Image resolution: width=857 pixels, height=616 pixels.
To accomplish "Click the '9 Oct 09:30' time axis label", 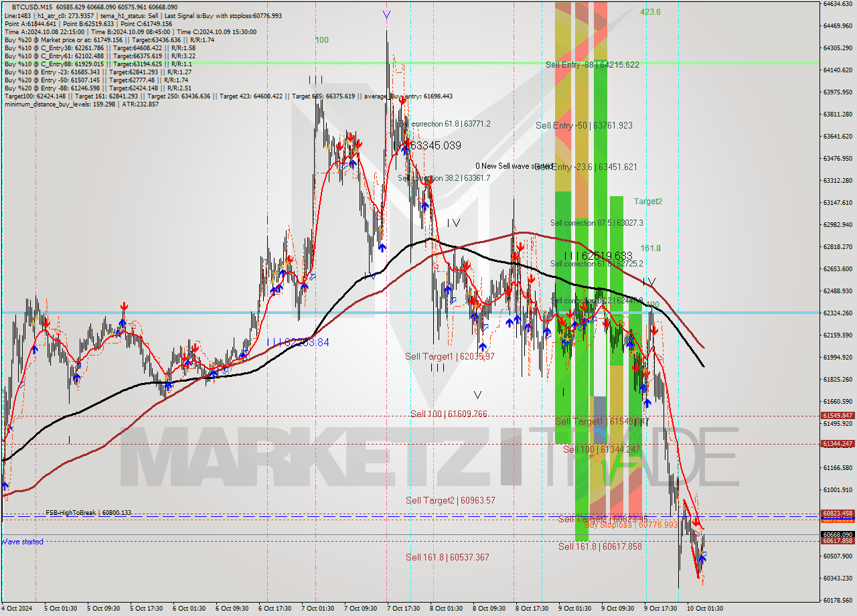I will click(618, 609).
